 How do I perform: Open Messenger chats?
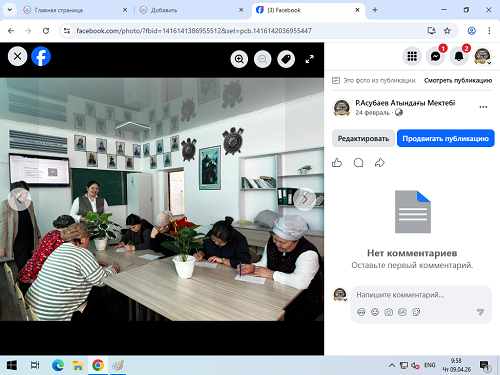(x=435, y=56)
